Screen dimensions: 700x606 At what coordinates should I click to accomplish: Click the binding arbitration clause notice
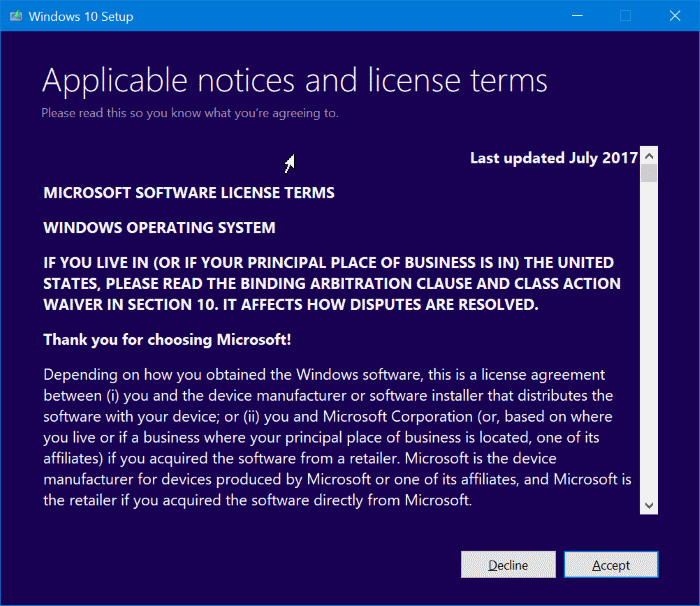[x=332, y=284]
